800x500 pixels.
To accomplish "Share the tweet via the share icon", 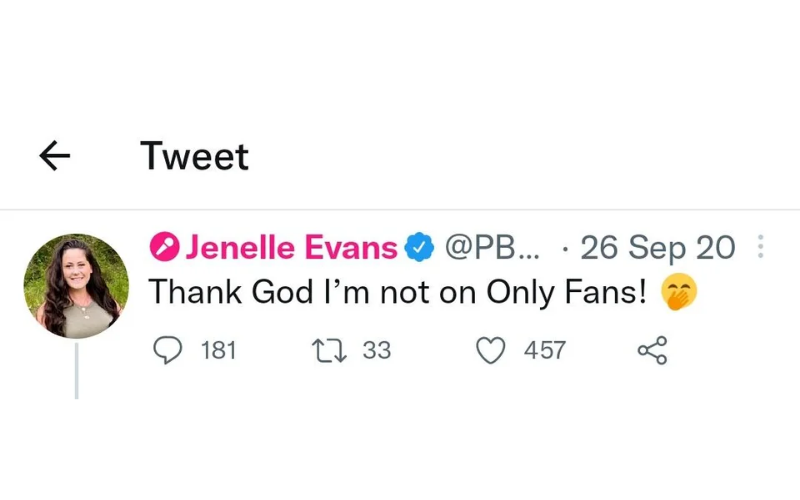I will pos(653,351).
